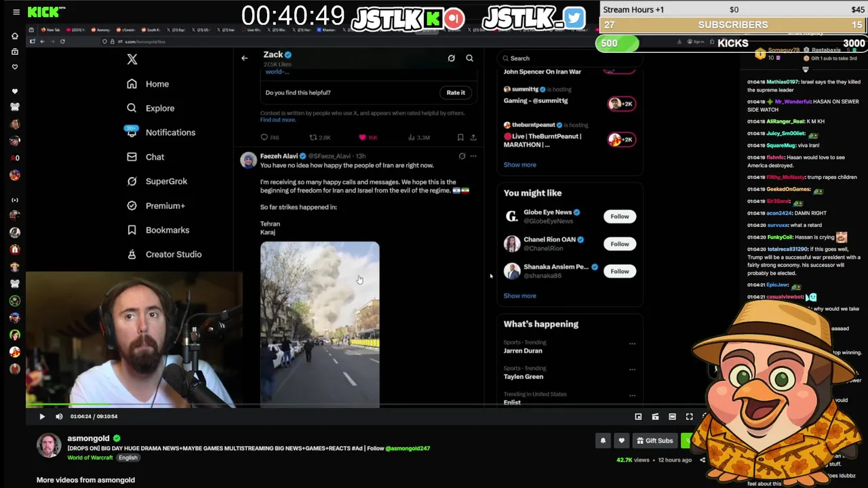Open the Jarren Duran trending topic
Screen dimensions: 868x488
pyautogui.click(x=523, y=351)
